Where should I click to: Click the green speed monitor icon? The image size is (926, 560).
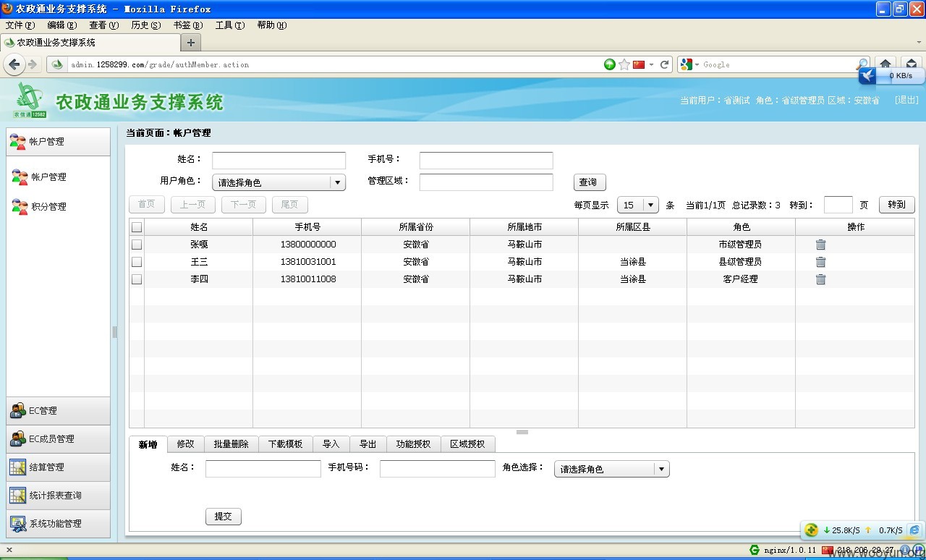coord(812,530)
